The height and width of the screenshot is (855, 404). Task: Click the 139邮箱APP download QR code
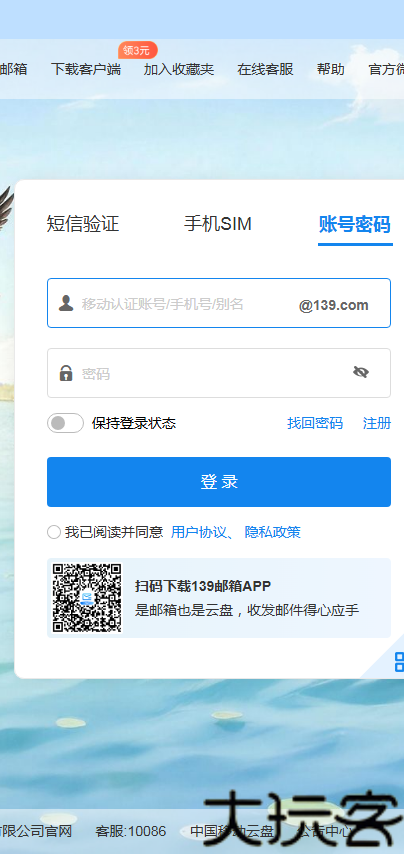[87, 598]
